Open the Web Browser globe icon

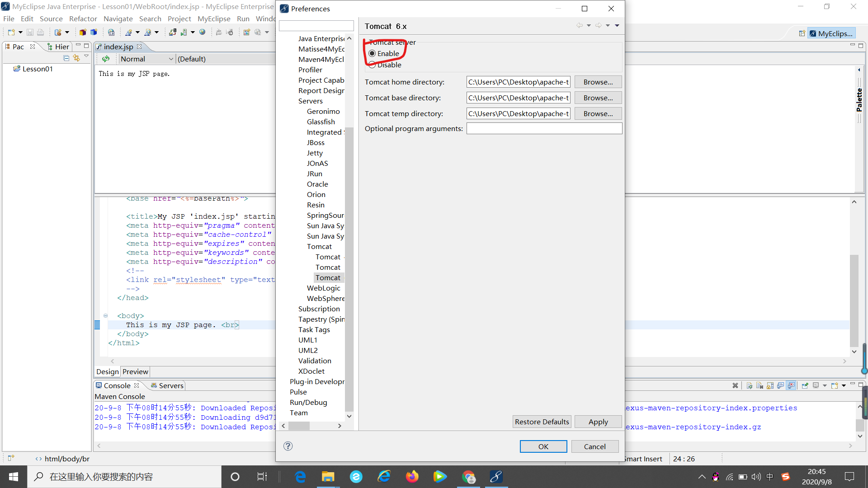pyautogui.click(x=203, y=32)
